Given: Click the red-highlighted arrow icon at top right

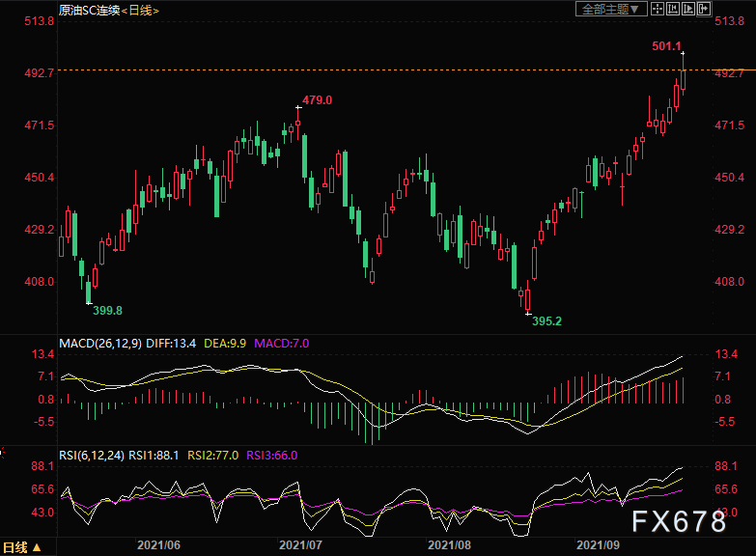Looking at the screenshot, I should point(704,9).
